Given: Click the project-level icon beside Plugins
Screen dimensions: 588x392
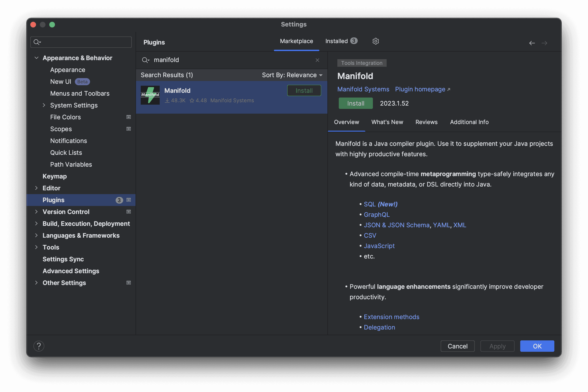Looking at the screenshot, I should 129,200.
